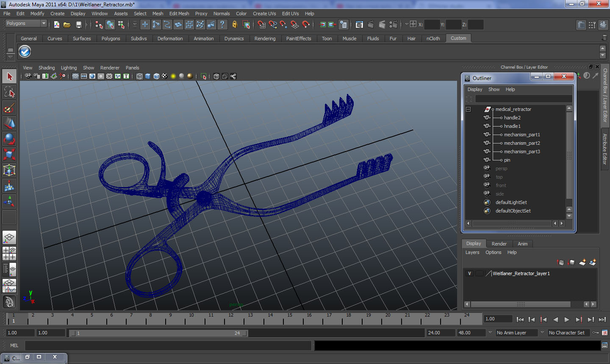
Task: Open the viewport Shading menu
Action: click(47, 68)
